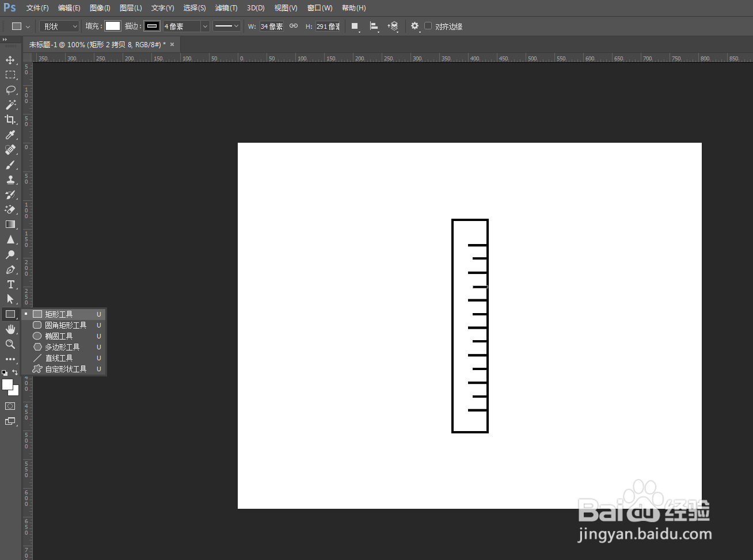Select the Rectangular Marquee tool

(x=10, y=75)
